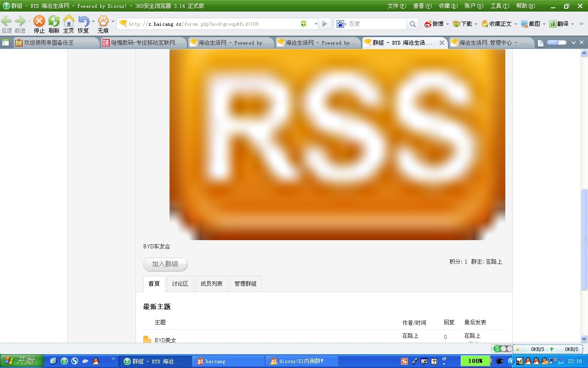Open the 账户 menu
The height and width of the screenshot is (368, 588).
[x=474, y=6]
